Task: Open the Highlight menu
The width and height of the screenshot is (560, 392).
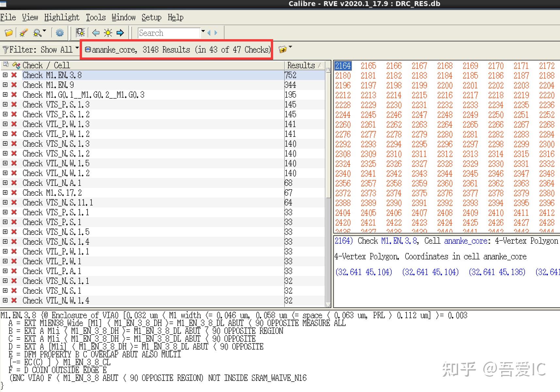Action: click(61, 17)
